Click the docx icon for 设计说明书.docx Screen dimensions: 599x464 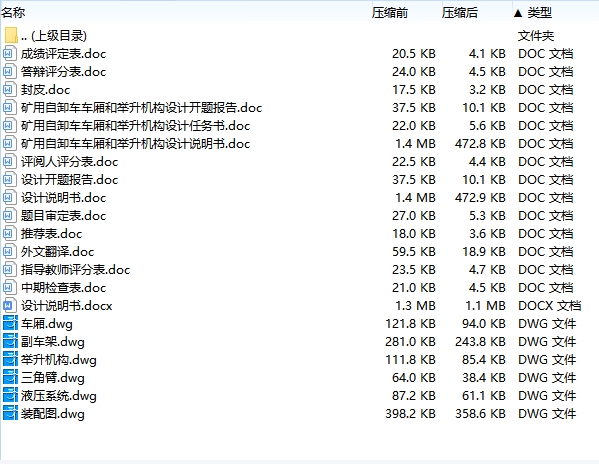tap(10, 306)
